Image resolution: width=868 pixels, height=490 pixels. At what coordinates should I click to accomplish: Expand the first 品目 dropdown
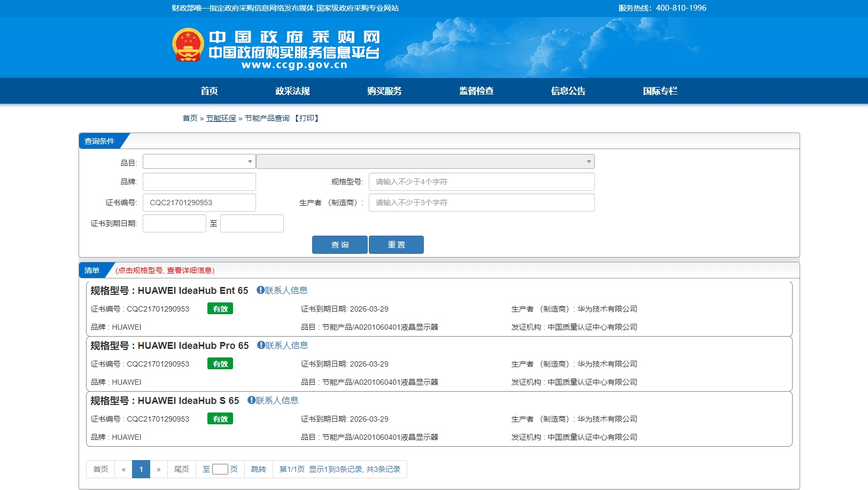coord(199,161)
